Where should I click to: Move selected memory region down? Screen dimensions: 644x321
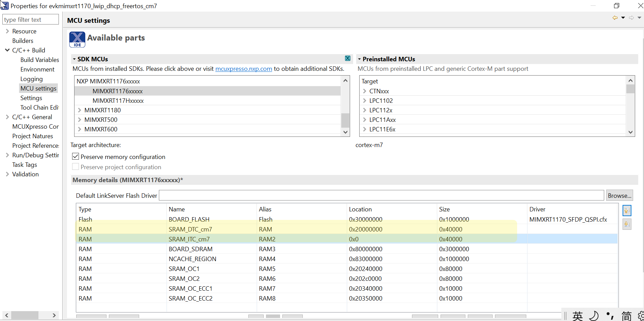627,224
